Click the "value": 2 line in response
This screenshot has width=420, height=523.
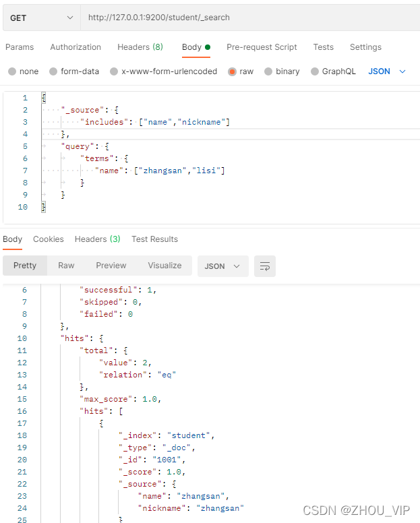pos(125,363)
